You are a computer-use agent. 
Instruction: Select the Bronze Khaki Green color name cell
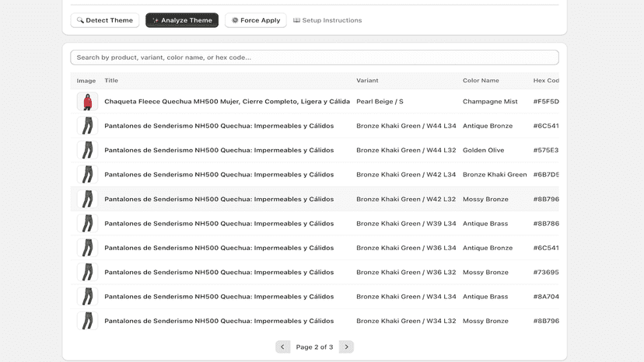[x=495, y=175]
